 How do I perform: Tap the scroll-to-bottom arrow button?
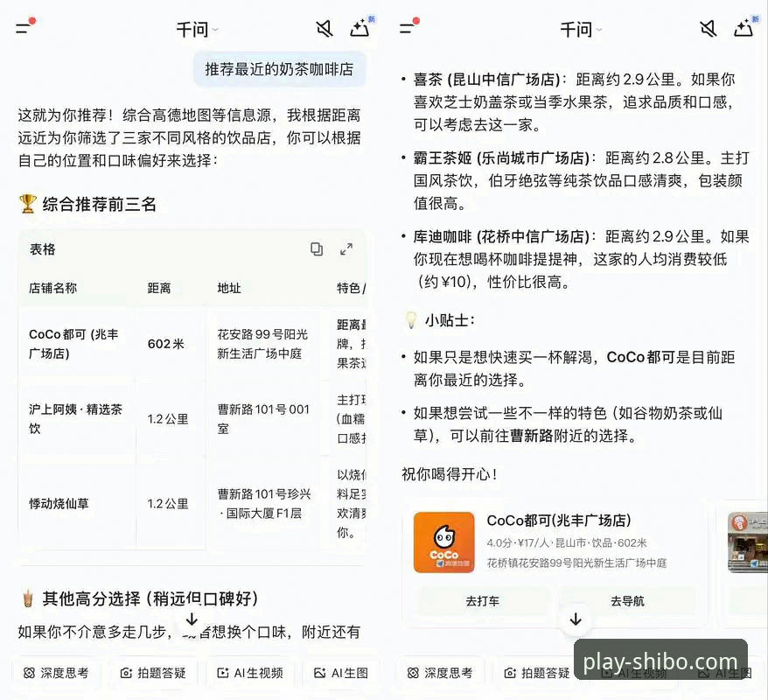575,619
